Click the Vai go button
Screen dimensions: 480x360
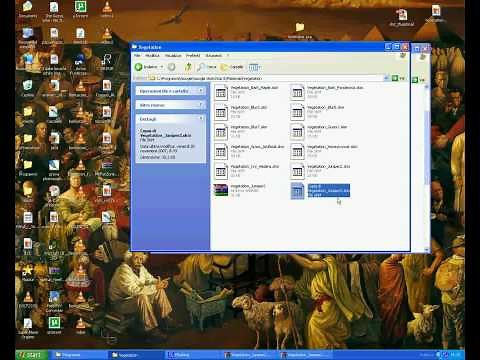coord(398,78)
